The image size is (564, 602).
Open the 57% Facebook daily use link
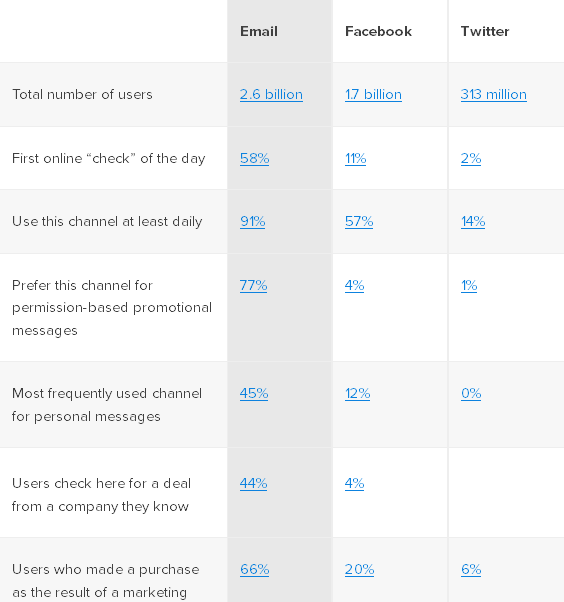pos(359,222)
